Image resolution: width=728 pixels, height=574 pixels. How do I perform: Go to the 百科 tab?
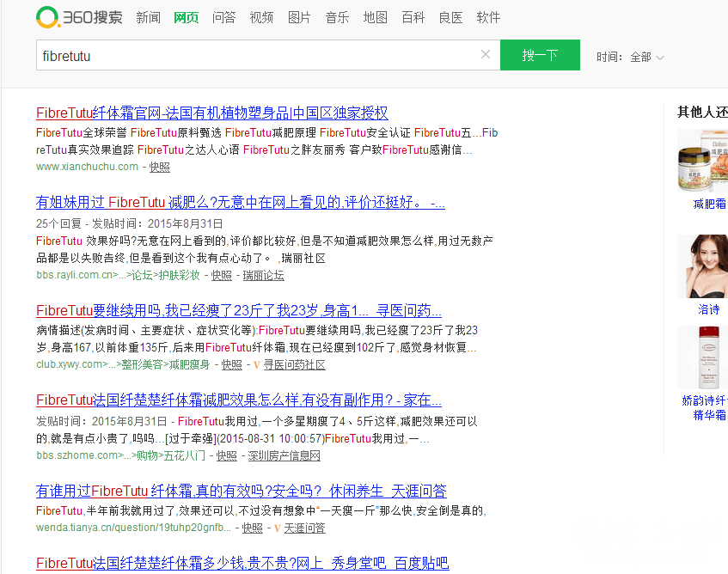coord(413,18)
